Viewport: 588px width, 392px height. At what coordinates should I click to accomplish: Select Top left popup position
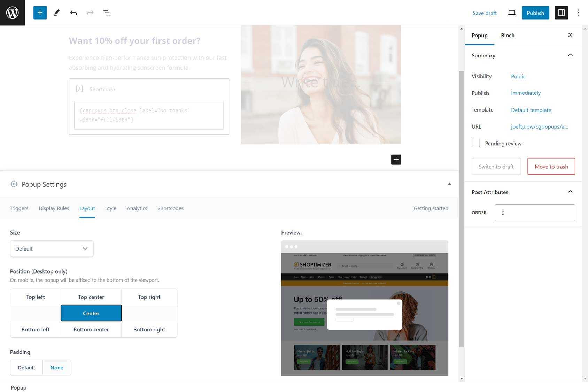[36, 297]
